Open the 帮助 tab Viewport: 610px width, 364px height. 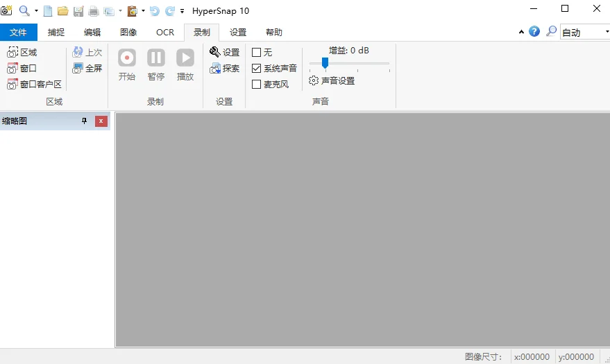click(x=274, y=33)
